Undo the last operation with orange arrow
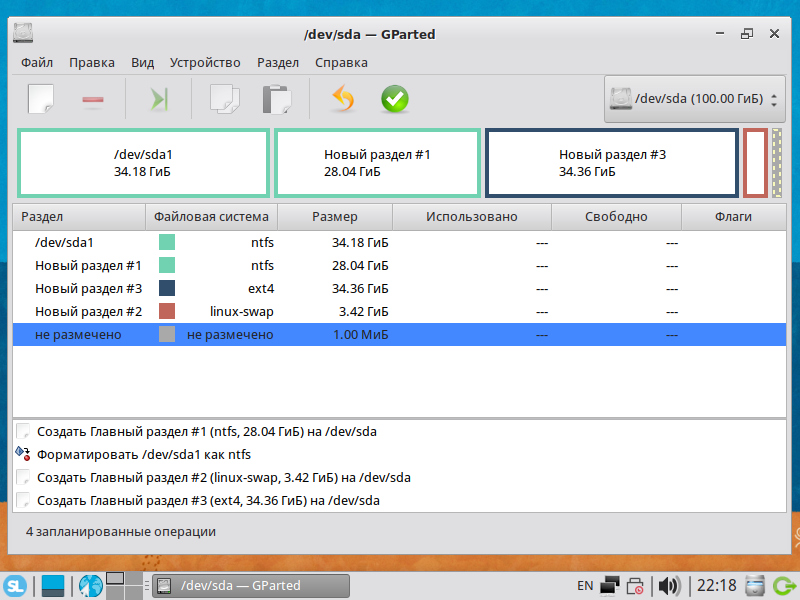800x600 pixels. (343, 98)
